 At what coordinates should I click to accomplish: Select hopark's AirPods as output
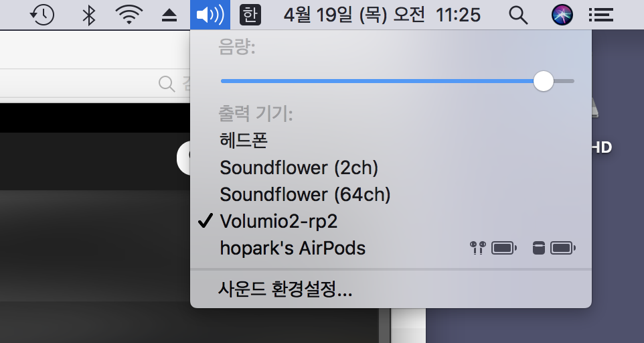coord(390,248)
